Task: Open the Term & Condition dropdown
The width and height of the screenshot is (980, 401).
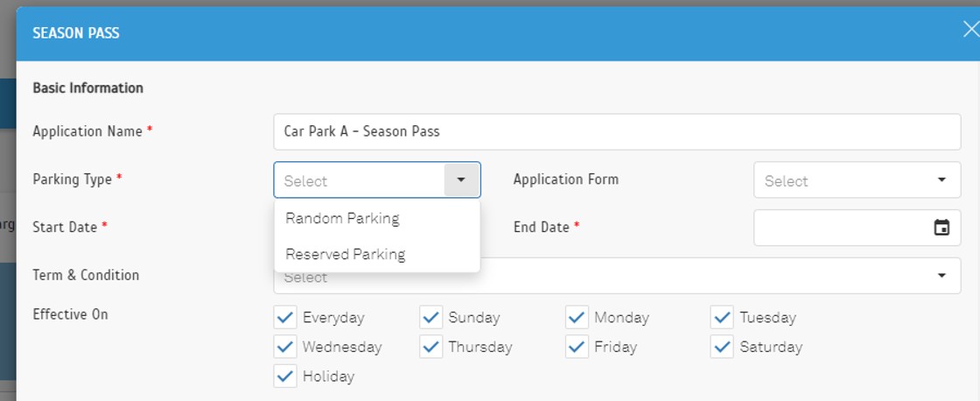Action: 941,276
